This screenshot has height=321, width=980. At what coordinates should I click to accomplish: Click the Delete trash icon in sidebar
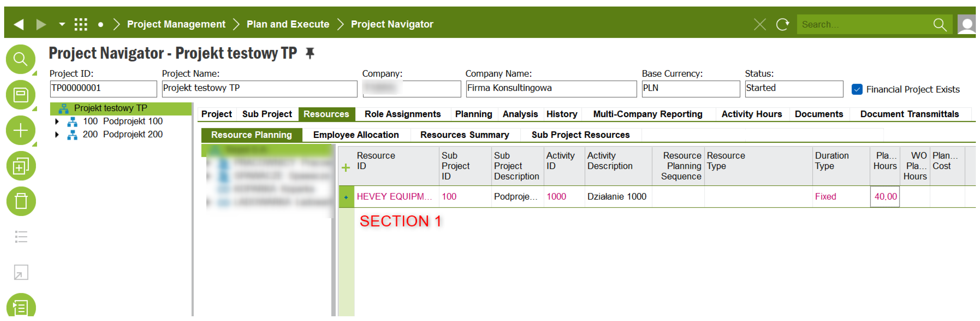(x=20, y=201)
